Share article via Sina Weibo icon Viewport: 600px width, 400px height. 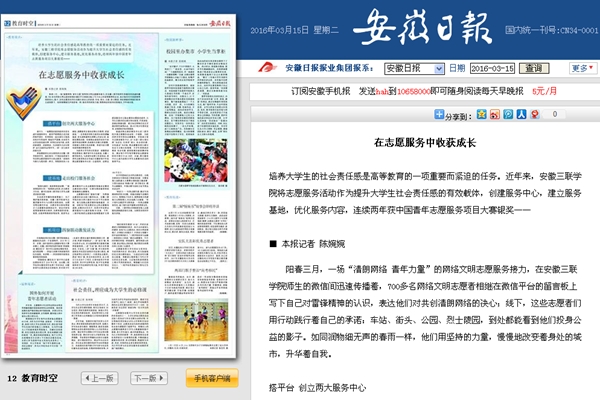click(x=495, y=115)
